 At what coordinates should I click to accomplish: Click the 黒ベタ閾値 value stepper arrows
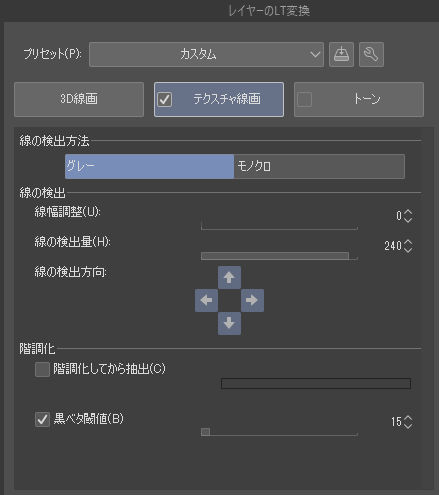pyautogui.click(x=408, y=422)
